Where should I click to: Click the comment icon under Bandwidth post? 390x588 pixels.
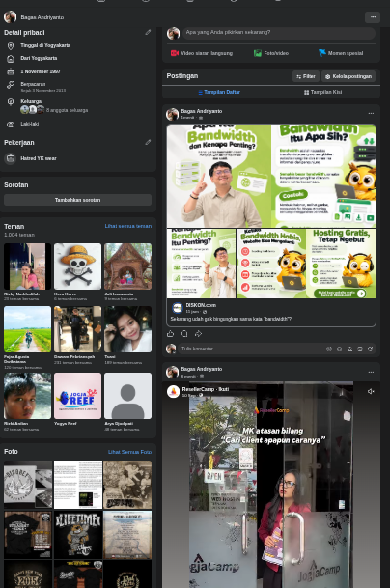click(x=184, y=333)
